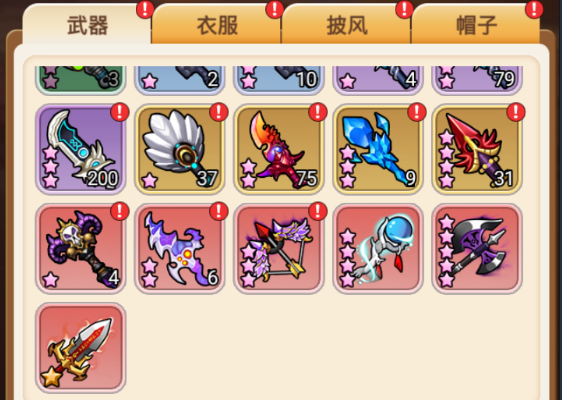The width and height of the screenshot is (562, 400).
Task: Select the red spiked spear, count 31
Action: click(477, 149)
